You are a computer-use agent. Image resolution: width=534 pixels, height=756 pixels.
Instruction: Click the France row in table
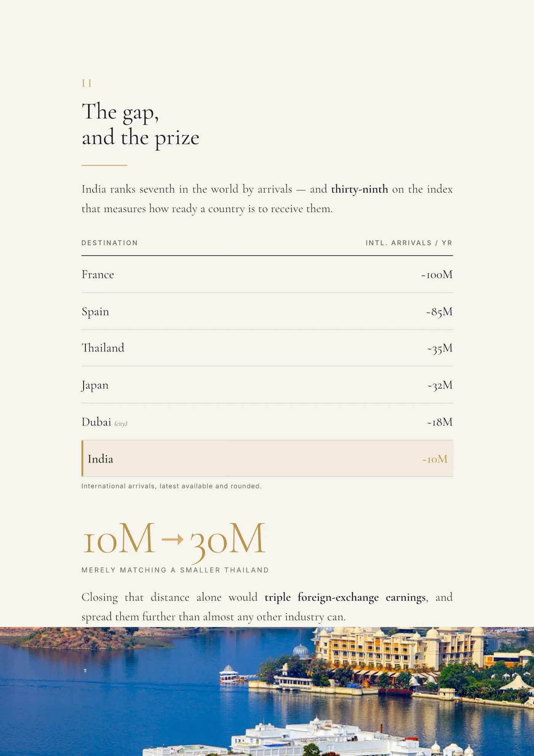[x=267, y=274]
